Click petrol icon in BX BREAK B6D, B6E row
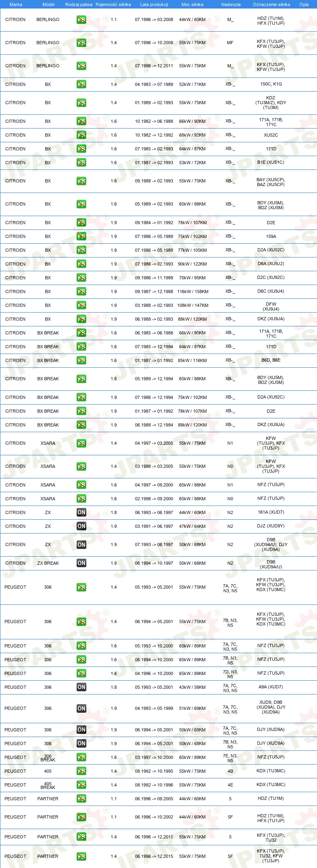 click(x=81, y=360)
